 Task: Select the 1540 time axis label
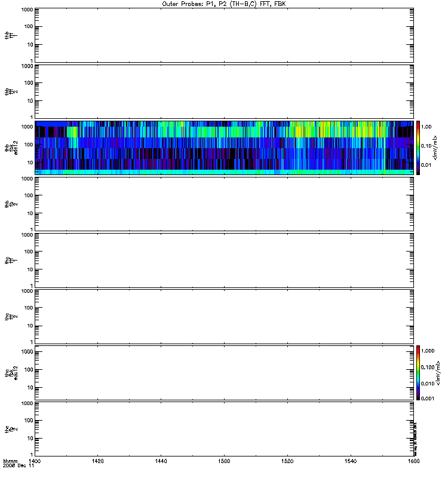click(351, 461)
